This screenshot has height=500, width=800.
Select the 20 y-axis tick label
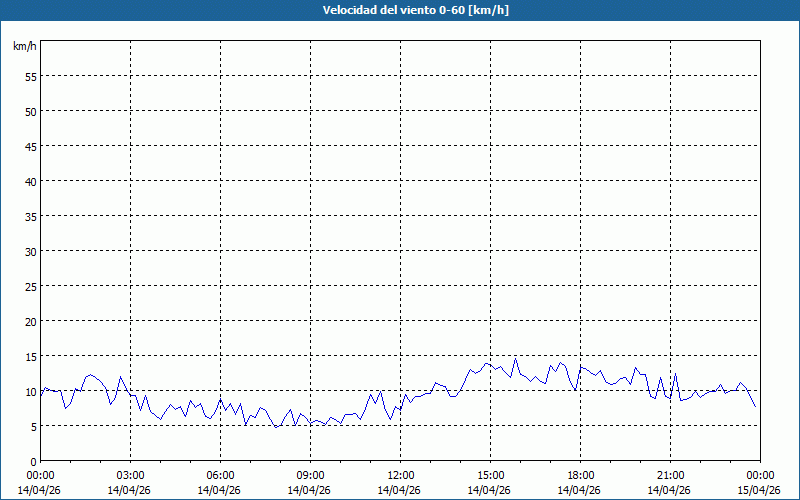click(30, 321)
